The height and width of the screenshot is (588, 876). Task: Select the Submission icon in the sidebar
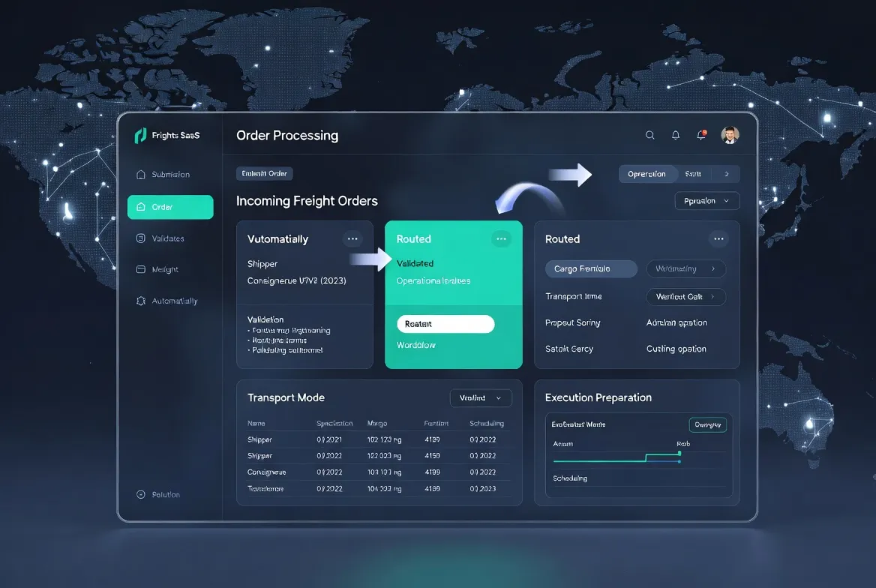point(142,174)
